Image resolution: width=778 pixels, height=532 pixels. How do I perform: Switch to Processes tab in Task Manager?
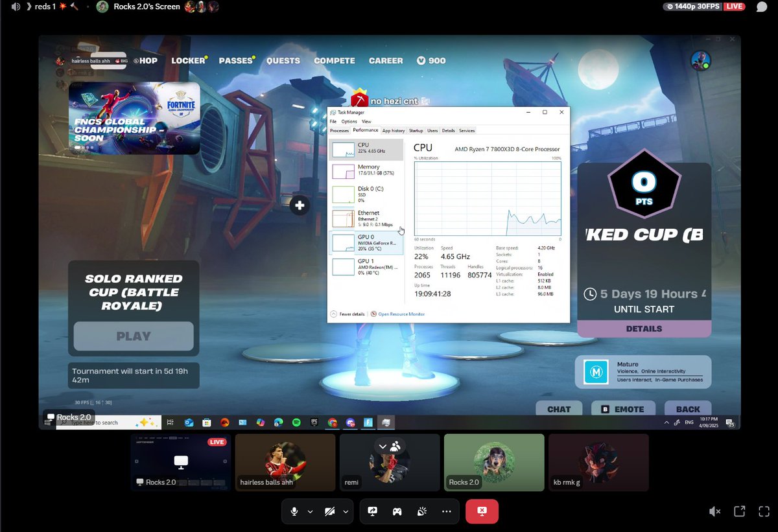339,130
